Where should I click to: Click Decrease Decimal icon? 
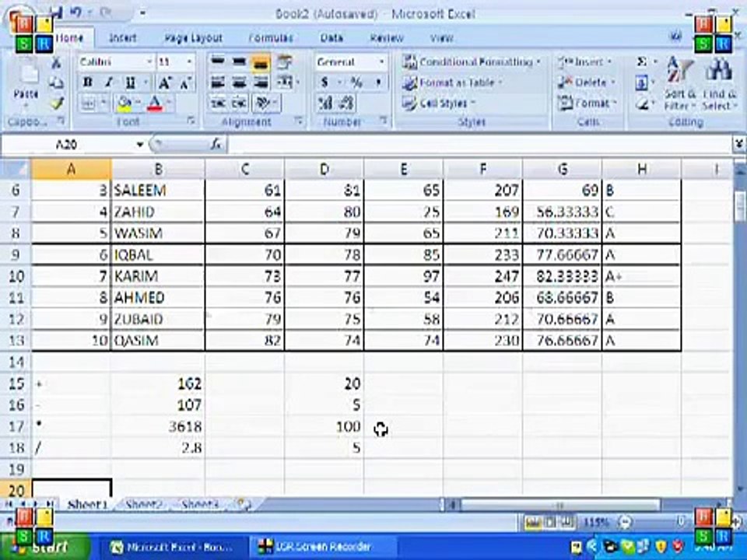(x=347, y=103)
